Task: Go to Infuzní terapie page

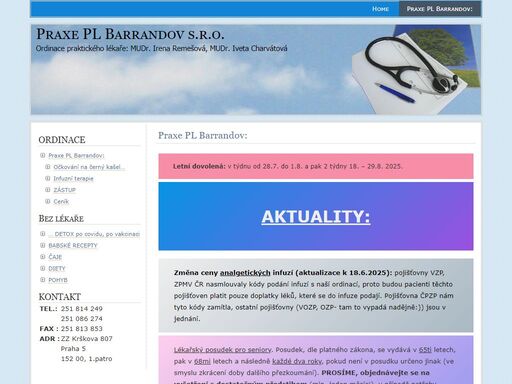Action: click(73, 179)
